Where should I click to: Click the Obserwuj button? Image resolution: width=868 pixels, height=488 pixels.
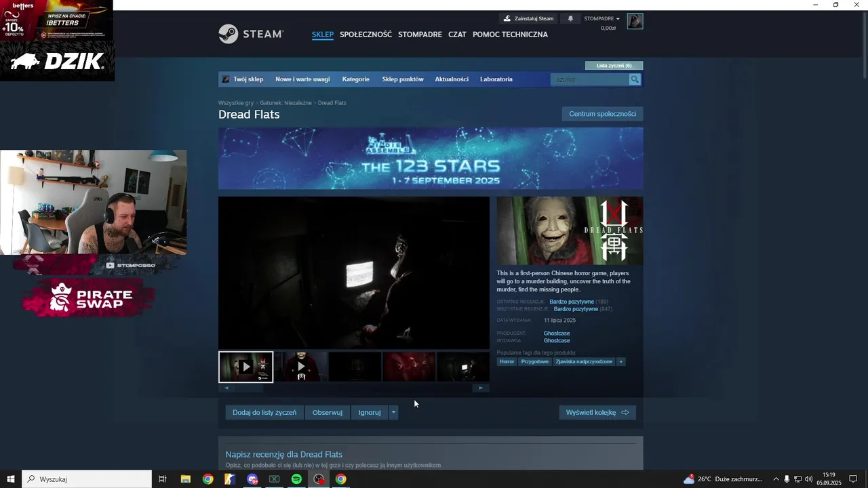[328, 412]
